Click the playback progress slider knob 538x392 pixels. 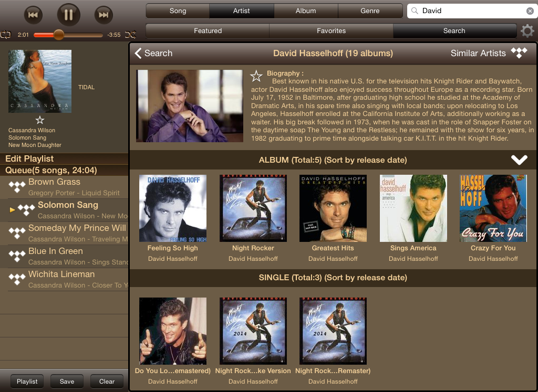click(x=59, y=35)
